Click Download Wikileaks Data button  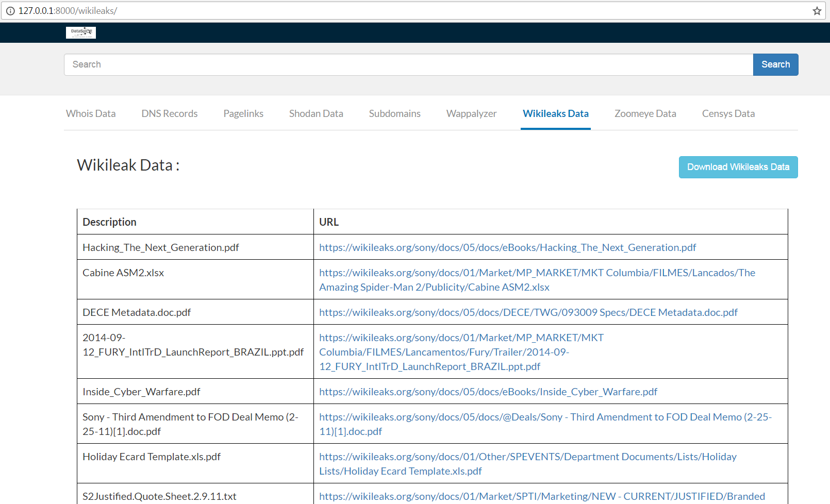click(x=738, y=167)
